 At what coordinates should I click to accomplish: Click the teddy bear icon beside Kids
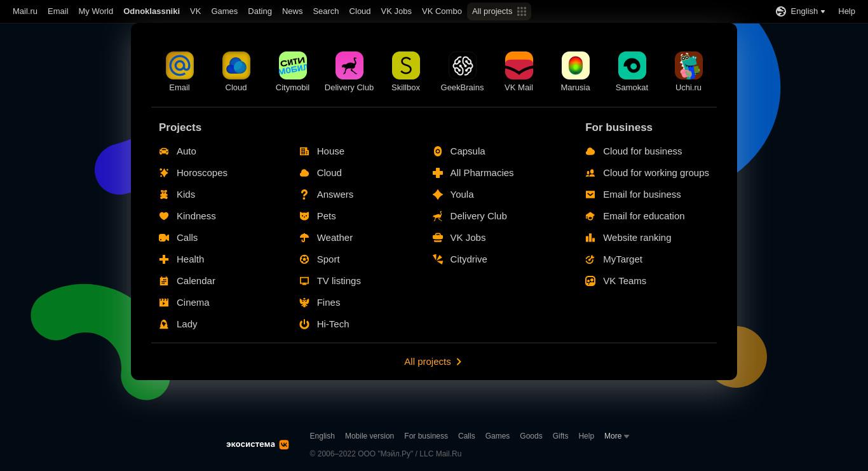(x=164, y=195)
